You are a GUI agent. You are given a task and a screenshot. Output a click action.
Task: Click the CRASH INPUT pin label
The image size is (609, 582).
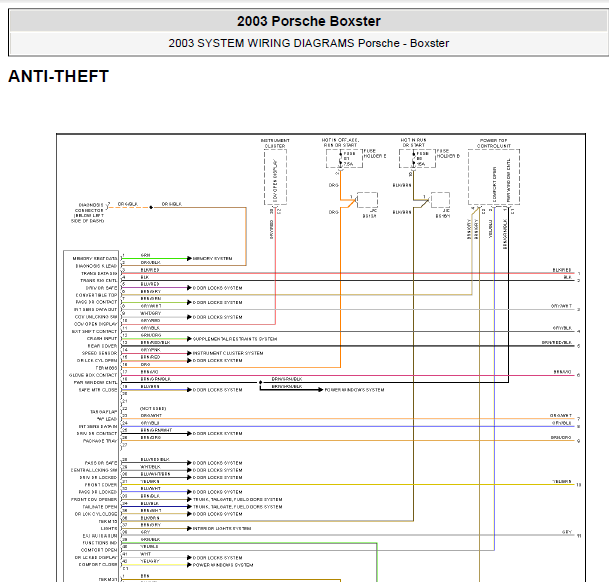(102, 339)
